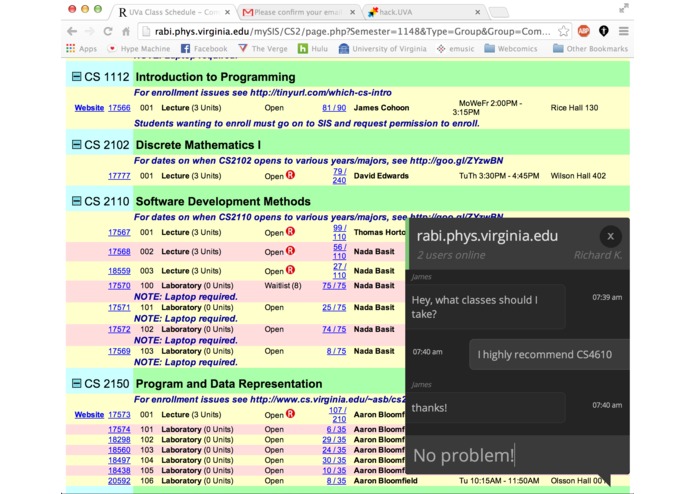
Task: Close the rabi.phys.virginia.edu chat popup
Action: (610, 237)
